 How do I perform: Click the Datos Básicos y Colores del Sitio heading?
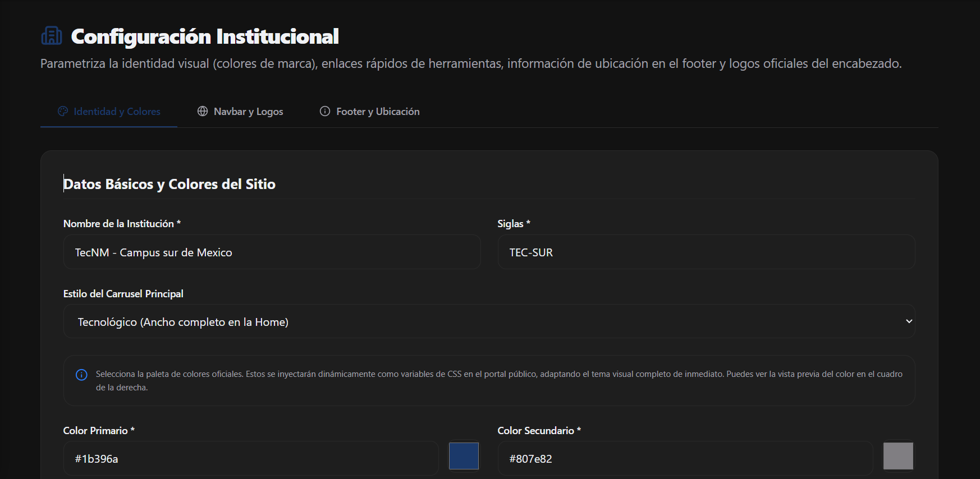click(170, 184)
